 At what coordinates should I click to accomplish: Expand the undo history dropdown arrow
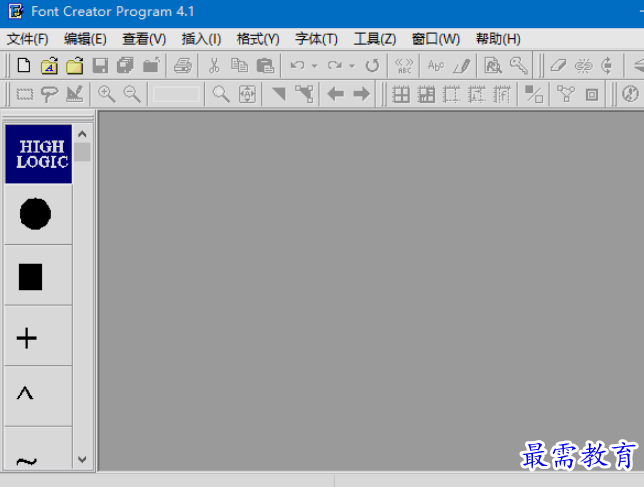point(315,66)
